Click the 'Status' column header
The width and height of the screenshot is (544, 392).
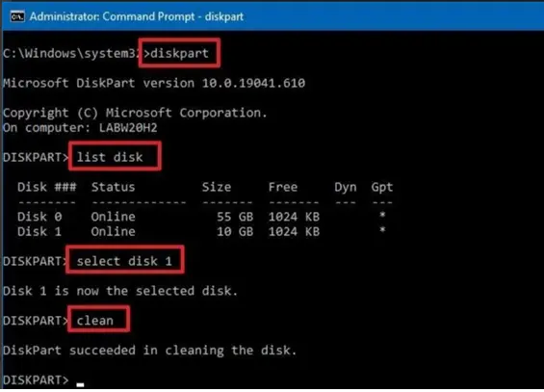coord(113,187)
